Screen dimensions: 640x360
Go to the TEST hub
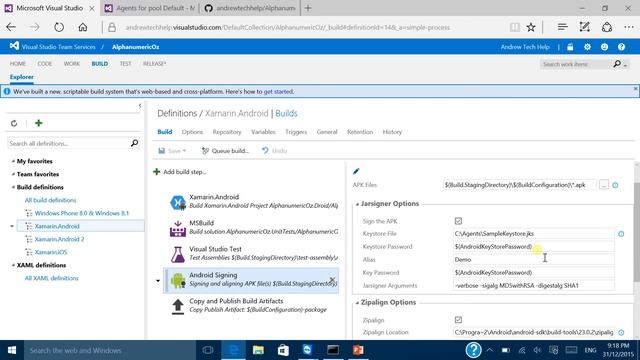(x=125, y=64)
